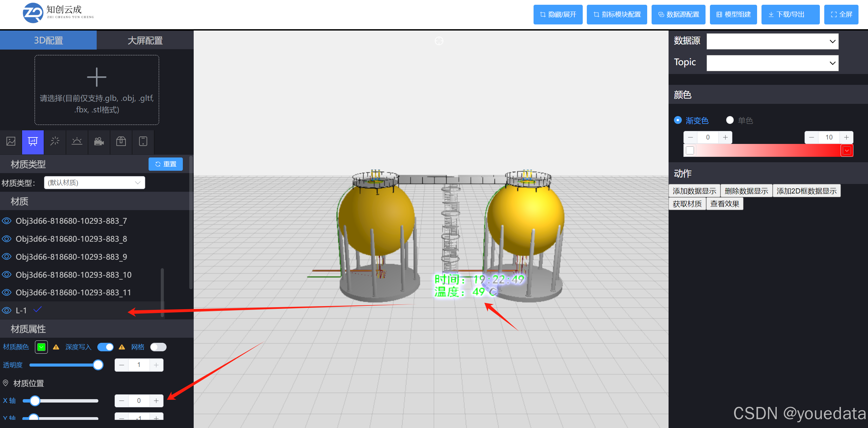Click the 重置 reset button
868x428 pixels.
[166, 164]
